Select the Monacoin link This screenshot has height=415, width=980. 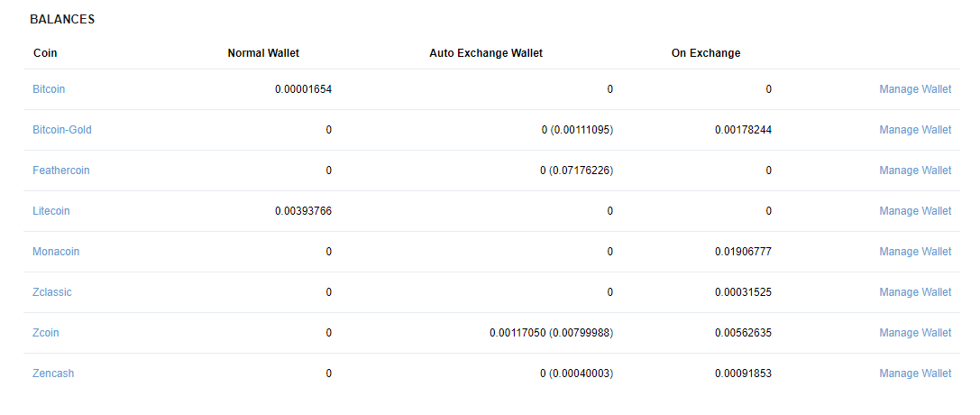(56, 252)
